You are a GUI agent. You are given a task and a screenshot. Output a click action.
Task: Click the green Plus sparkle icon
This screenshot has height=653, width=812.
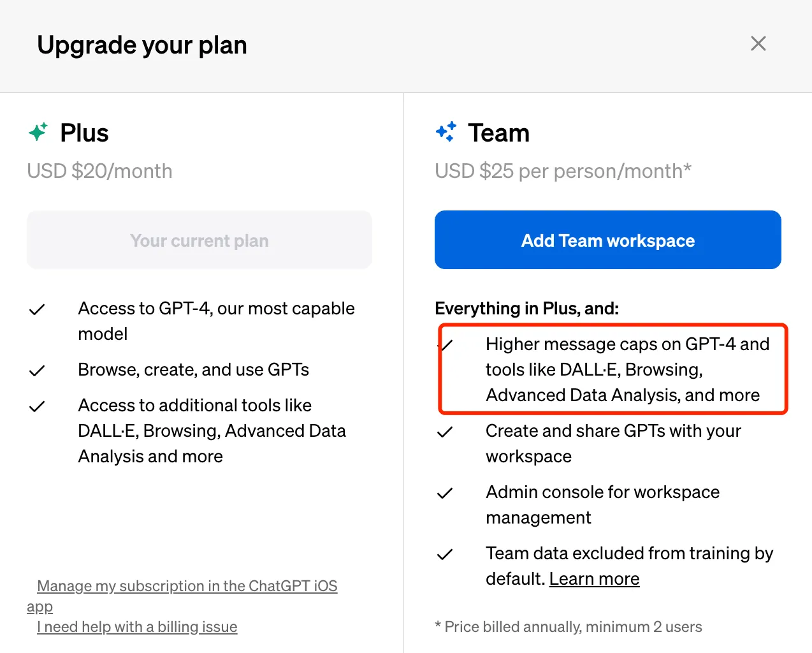click(38, 132)
